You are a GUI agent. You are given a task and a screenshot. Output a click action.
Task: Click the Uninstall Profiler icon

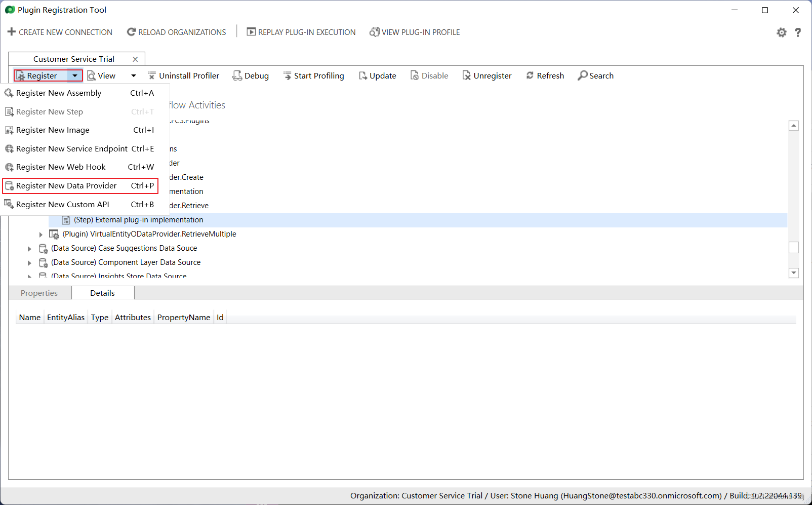coord(152,75)
